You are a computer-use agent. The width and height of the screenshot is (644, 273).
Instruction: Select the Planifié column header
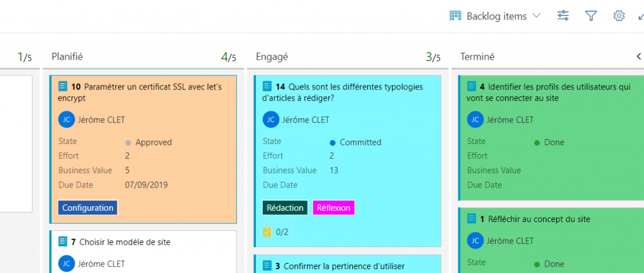click(67, 57)
